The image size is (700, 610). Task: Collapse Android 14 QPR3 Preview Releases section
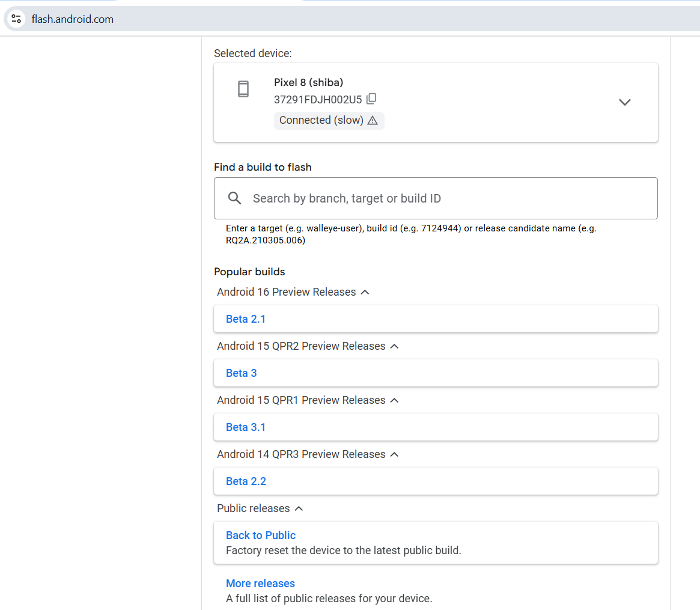pyautogui.click(x=394, y=454)
